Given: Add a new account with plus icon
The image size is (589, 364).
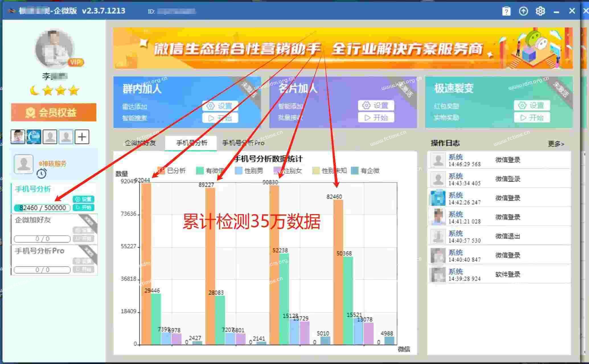Looking at the screenshot, I should [82, 137].
